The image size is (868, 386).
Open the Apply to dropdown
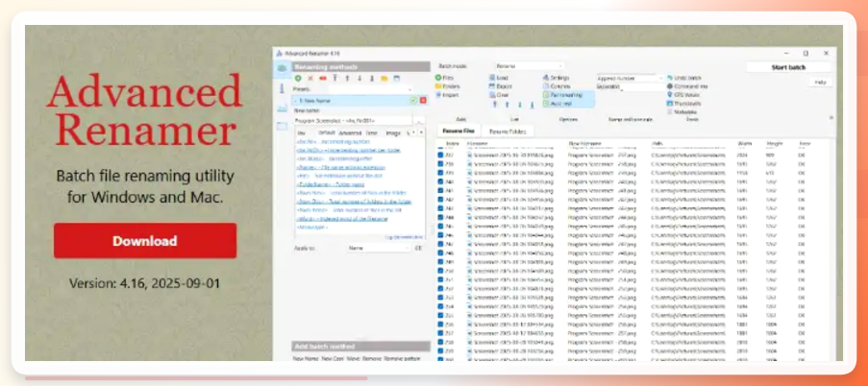tap(379, 248)
